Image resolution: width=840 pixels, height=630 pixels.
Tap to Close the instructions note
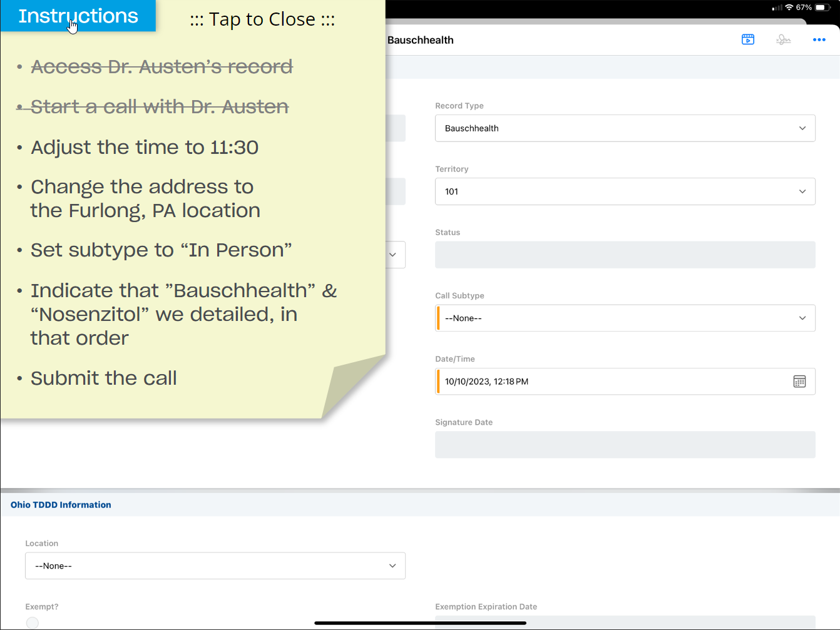(x=262, y=19)
